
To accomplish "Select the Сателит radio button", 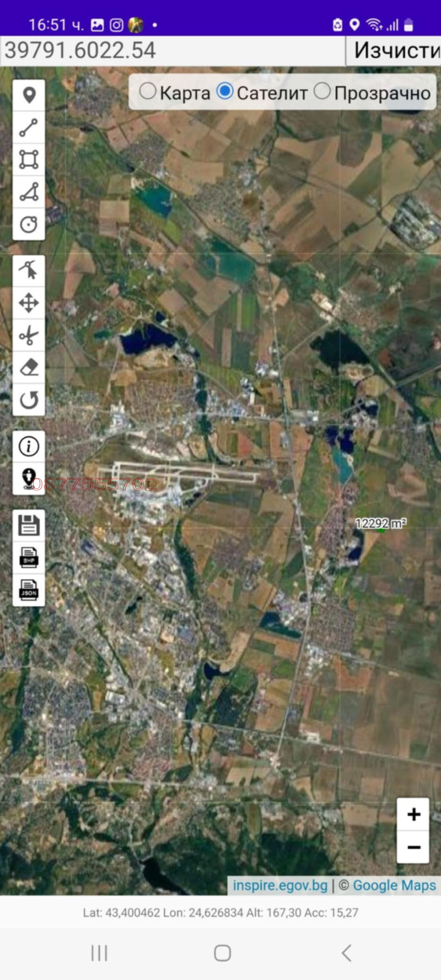I will coord(225,91).
